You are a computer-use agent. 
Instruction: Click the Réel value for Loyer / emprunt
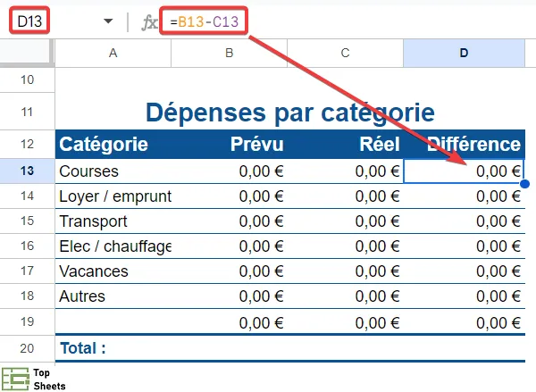(345, 196)
